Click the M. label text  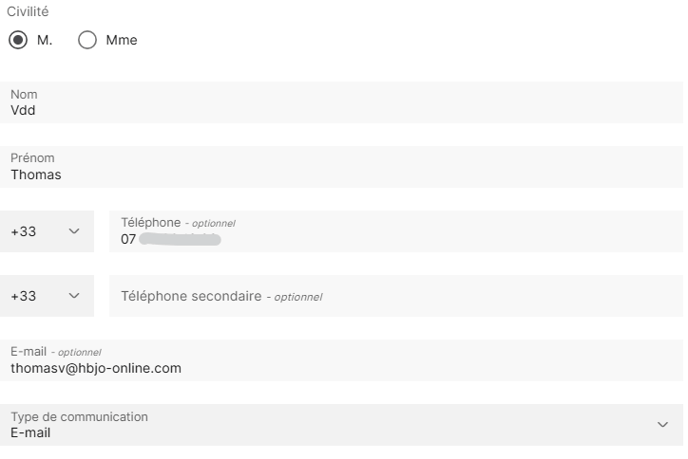[45, 41]
